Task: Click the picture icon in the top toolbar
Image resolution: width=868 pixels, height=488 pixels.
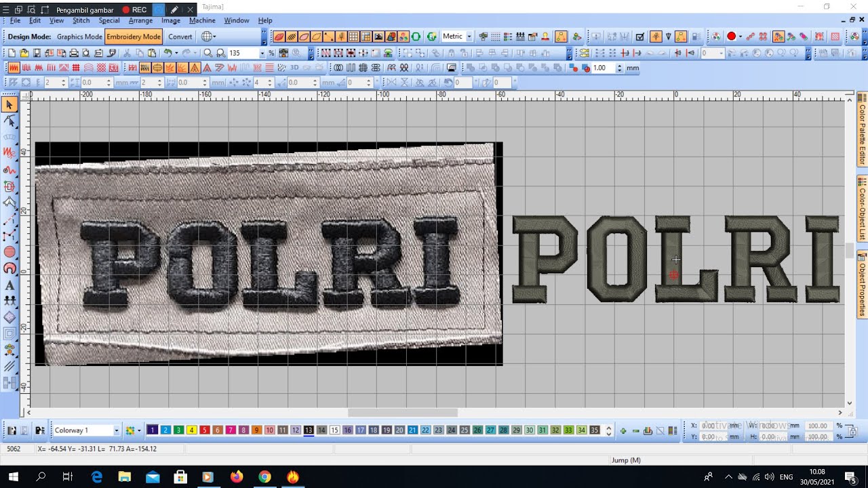Action: [x=378, y=37]
